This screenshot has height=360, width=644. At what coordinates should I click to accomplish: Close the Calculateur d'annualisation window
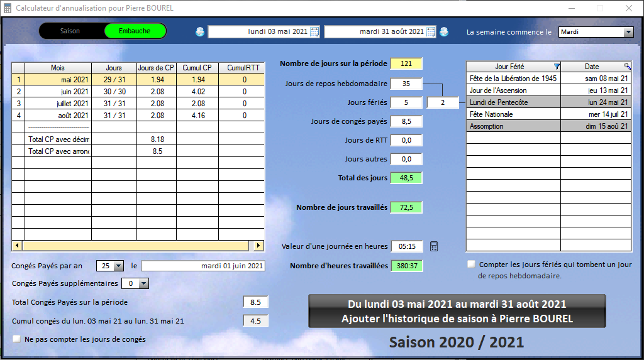coord(628,8)
